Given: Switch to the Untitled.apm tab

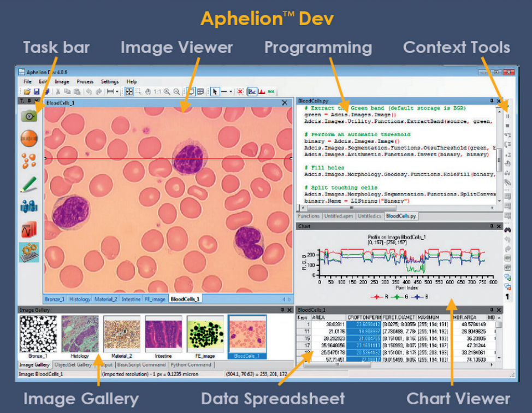Looking at the screenshot, I should (x=339, y=216).
